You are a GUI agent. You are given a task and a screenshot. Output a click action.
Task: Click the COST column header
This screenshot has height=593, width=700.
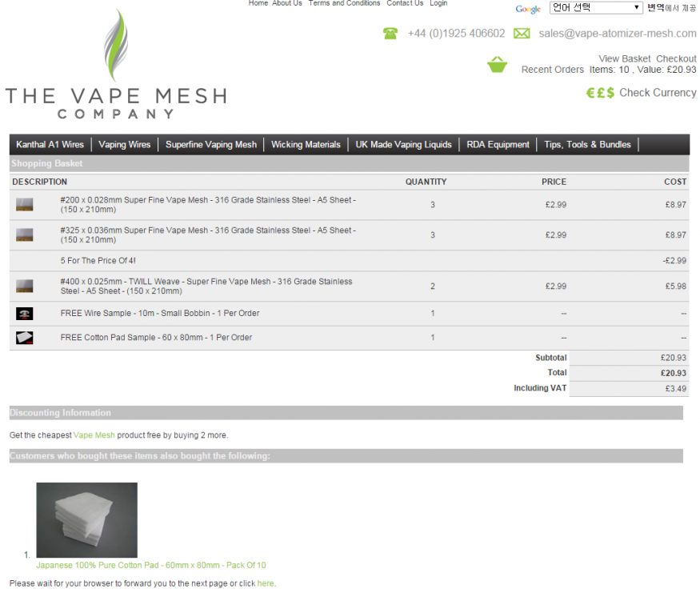tap(675, 182)
